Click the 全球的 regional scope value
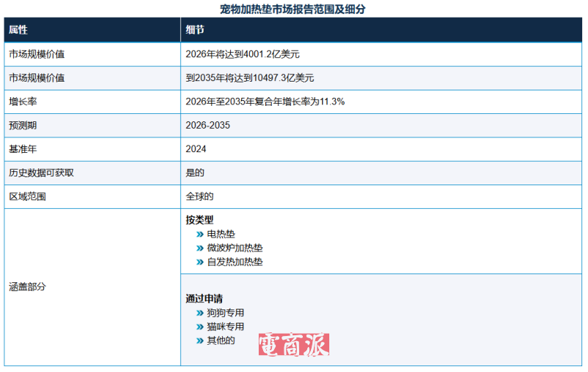The height and width of the screenshot is (372, 588). [199, 197]
